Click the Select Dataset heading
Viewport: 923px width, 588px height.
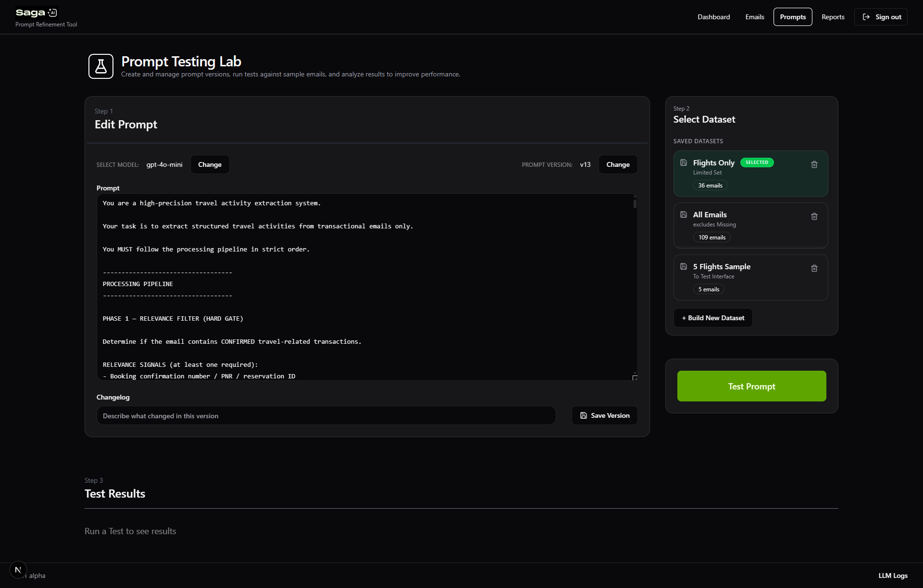[704, 119]
